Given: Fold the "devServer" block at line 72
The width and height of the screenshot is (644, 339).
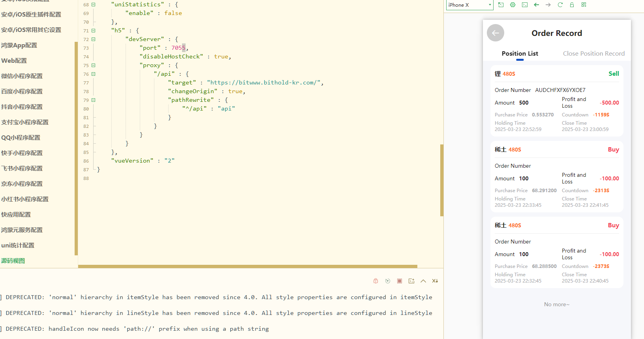Looking at the screenshot, I should tap(94, 39).
